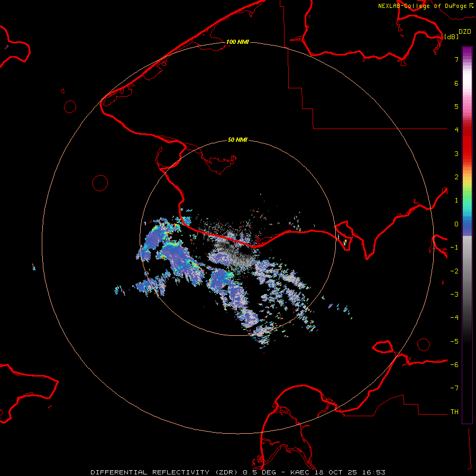Click the 3 value on color scale

coord(456,153)
